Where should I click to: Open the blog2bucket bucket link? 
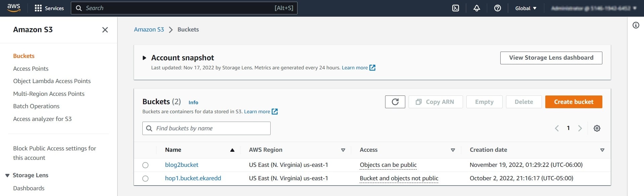[182, 165]
